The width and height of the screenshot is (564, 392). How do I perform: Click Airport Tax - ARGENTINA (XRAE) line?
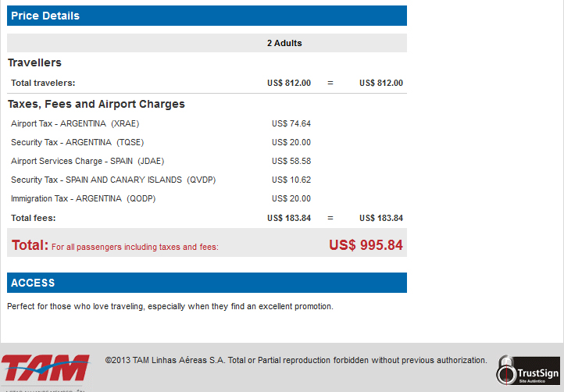point(75,123)
